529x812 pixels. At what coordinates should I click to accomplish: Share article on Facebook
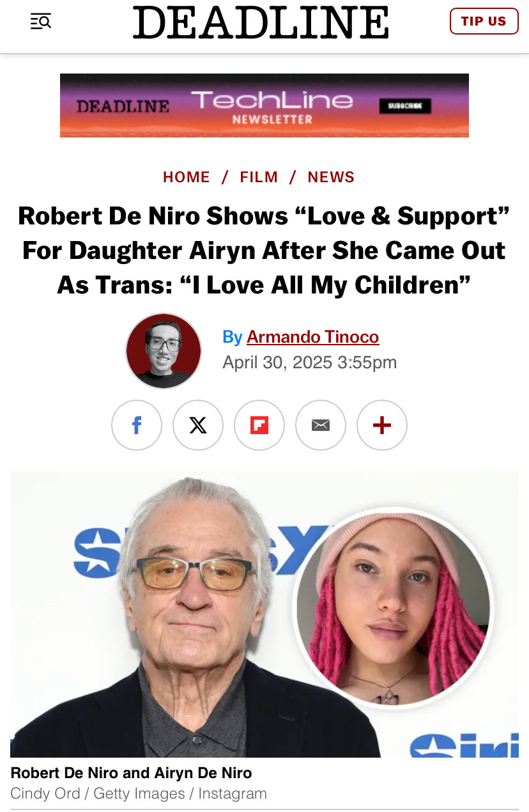137,425
